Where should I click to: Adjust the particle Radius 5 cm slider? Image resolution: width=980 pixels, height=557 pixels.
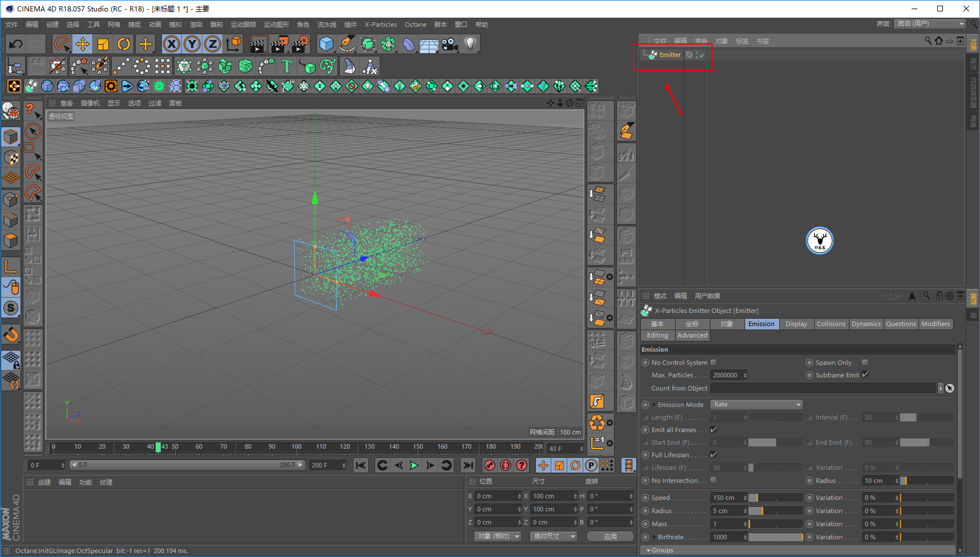click(x=776, y=511)
